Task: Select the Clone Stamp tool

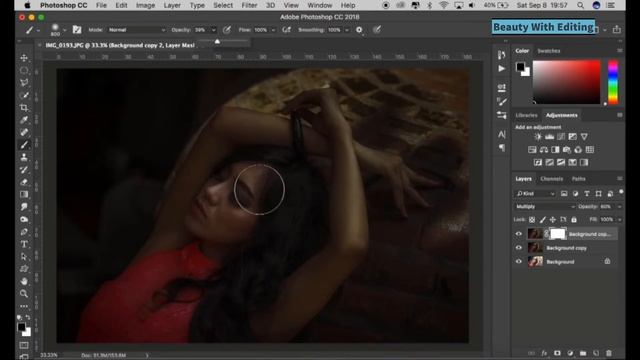Action: point(24,157)
